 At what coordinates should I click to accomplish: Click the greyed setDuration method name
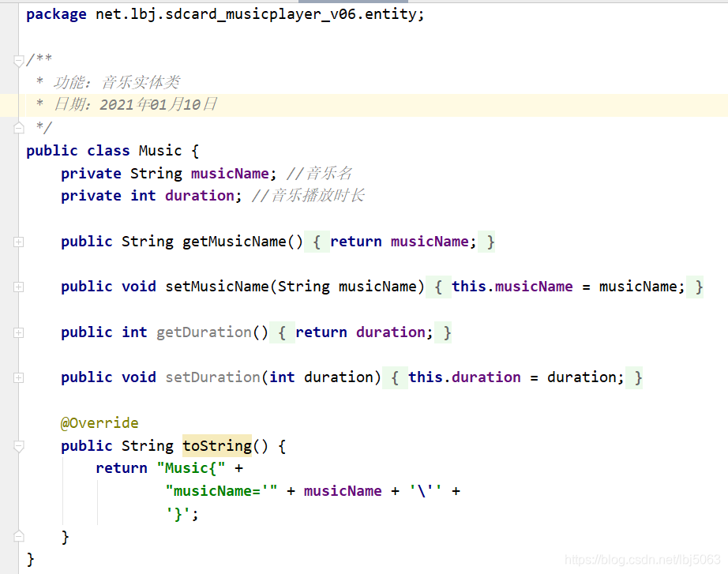212,377
